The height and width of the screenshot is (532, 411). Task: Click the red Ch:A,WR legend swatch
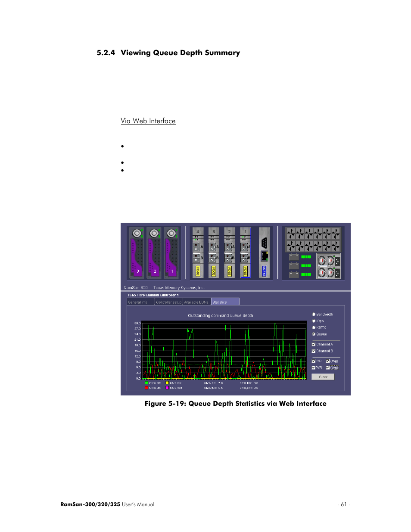click(146, 388)
